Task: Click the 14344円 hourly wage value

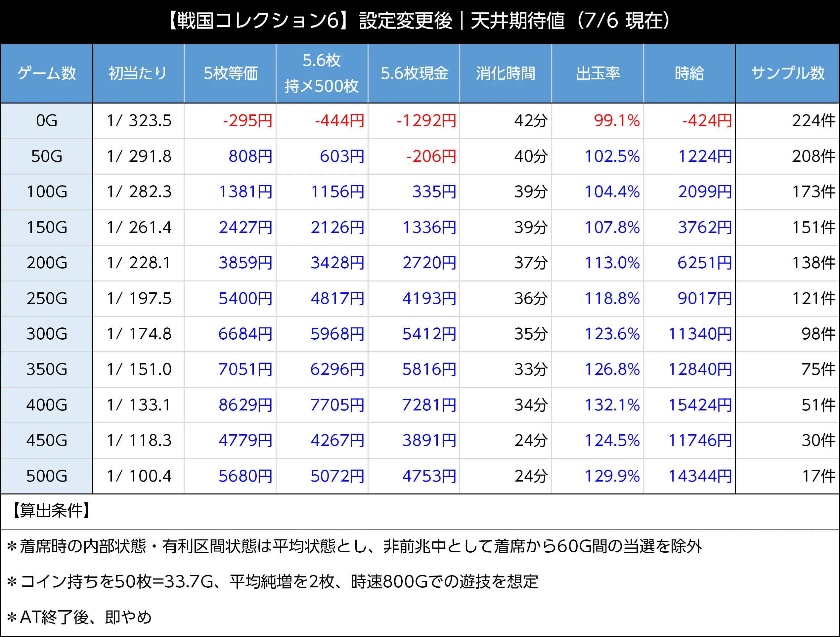Action: [x=700, y=476]
